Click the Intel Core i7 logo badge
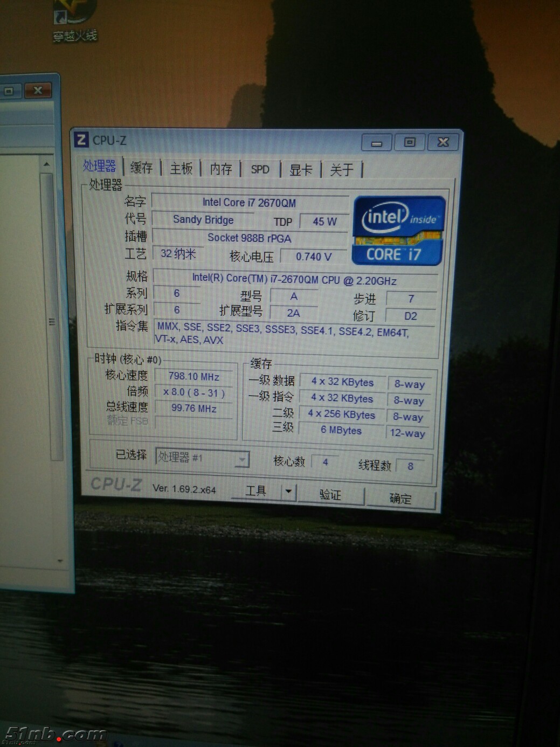 pos(398,231)
